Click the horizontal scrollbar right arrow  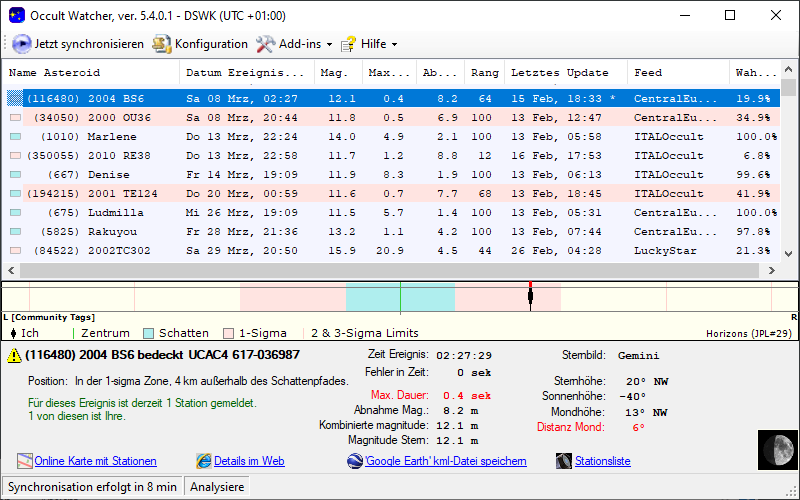point(771,270)
